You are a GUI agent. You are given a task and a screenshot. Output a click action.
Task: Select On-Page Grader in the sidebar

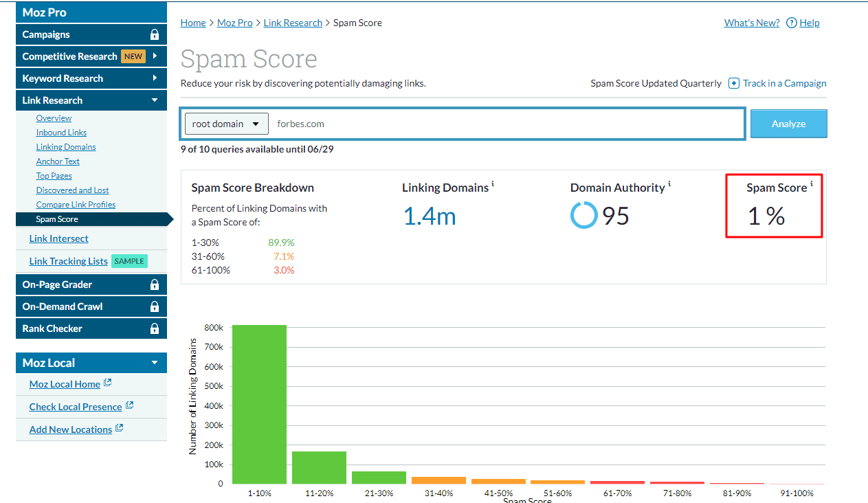91,284
